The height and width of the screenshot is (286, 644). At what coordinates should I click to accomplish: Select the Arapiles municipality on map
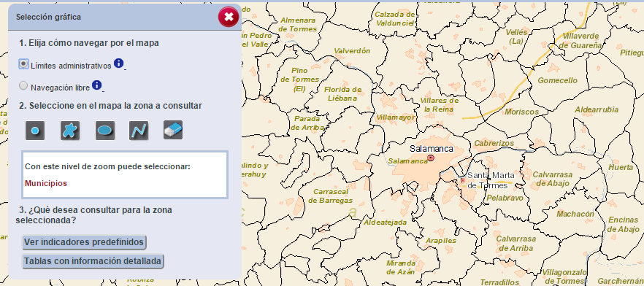442,241
